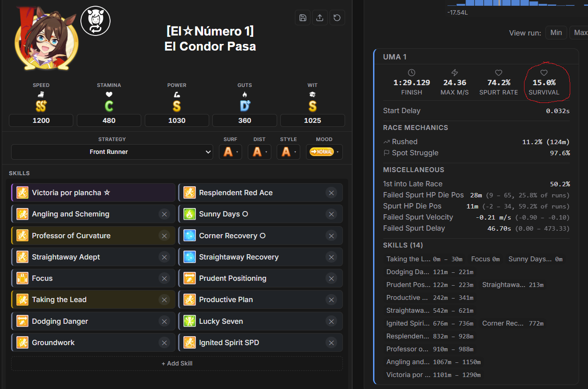Remove the Corner Recovery skill

click(331, 236)
